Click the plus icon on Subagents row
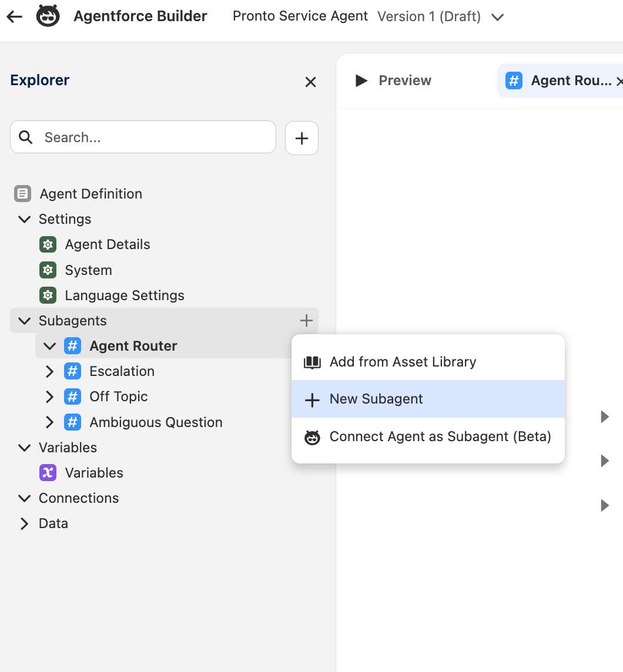Viewport: 623px width, 672px height. pyautogui.click(x=306, y=320)
